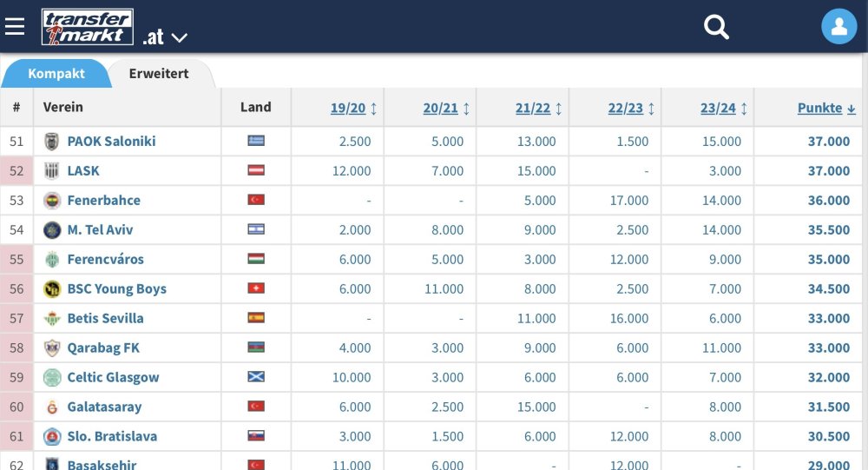Screen dimensions: 868x470
Task: Sort table by 21/22 season
Action: pyautogui.click(x=533, y=109)
